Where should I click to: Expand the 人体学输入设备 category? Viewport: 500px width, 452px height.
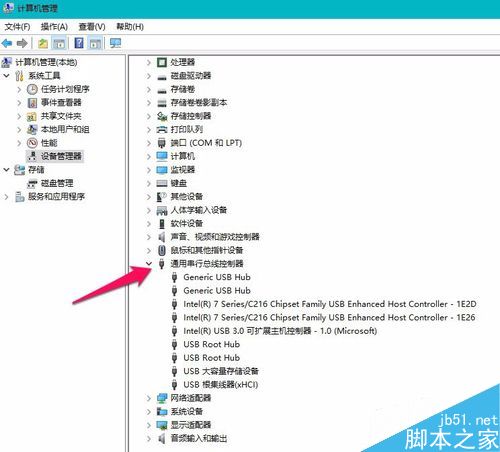[x=149, y=210]
